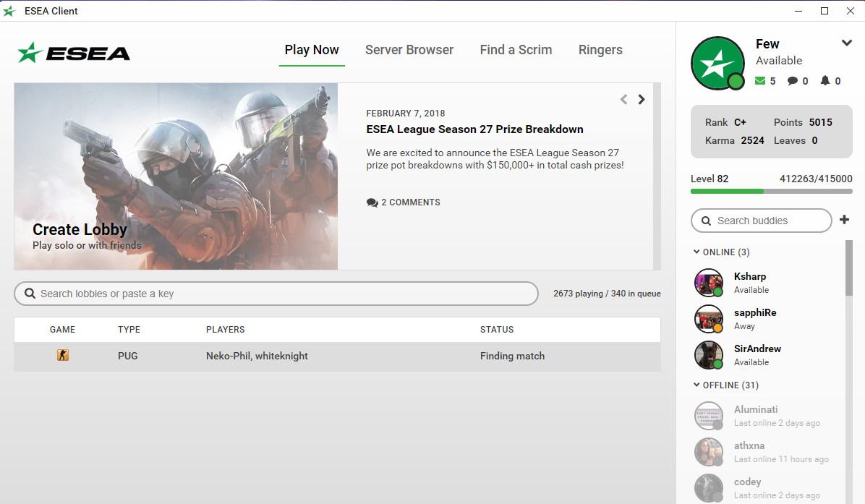Collapse the ONLINE (3) buddies group
This screenshot has height=504, width=865.
click(x=696, y=252)
